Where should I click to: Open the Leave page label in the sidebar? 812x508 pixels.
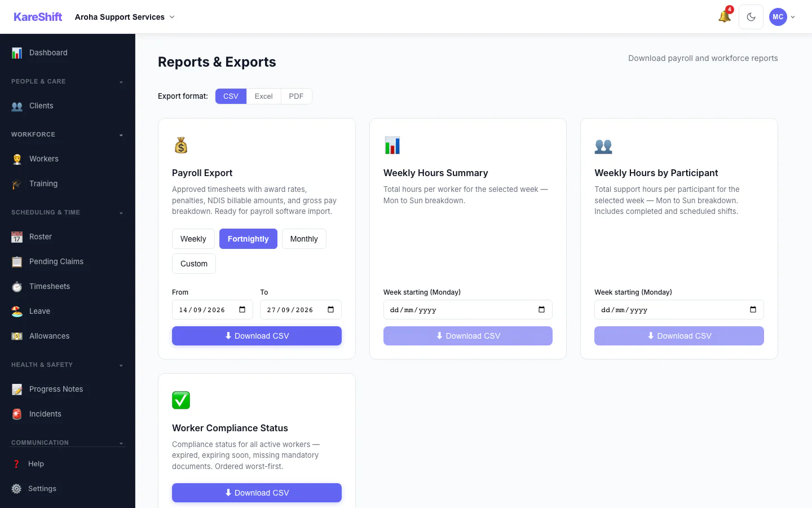coord(39,311)
